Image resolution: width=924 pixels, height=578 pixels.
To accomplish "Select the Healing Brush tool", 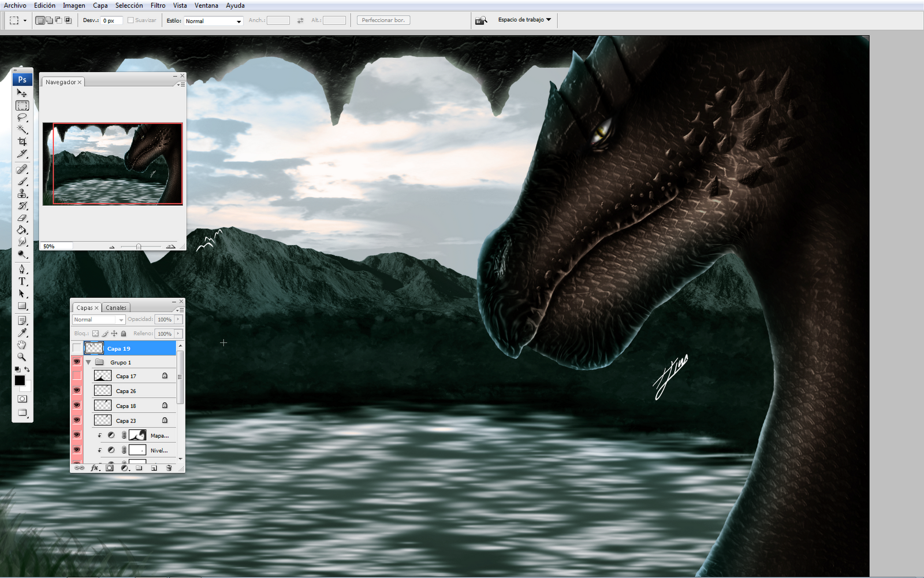I will click(x=22, y=169).
